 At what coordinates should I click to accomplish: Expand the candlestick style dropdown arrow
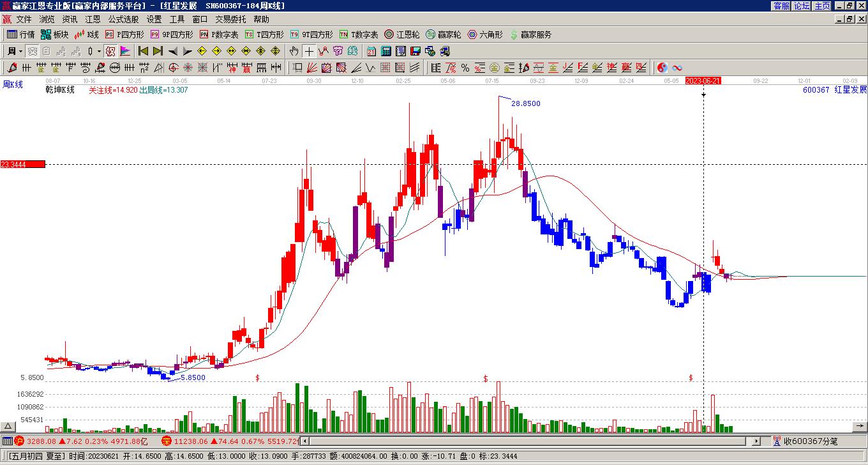pos(99,51)
